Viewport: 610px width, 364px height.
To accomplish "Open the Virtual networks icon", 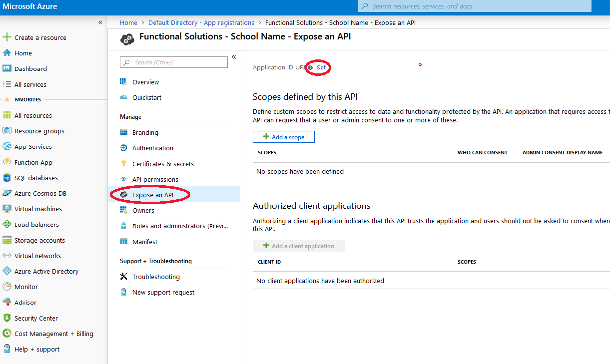I will 7,256.
